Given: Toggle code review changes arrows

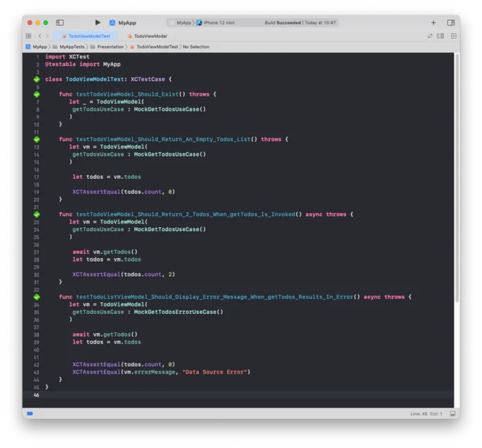Looking at the screenshot, I should tap(430, 36).
